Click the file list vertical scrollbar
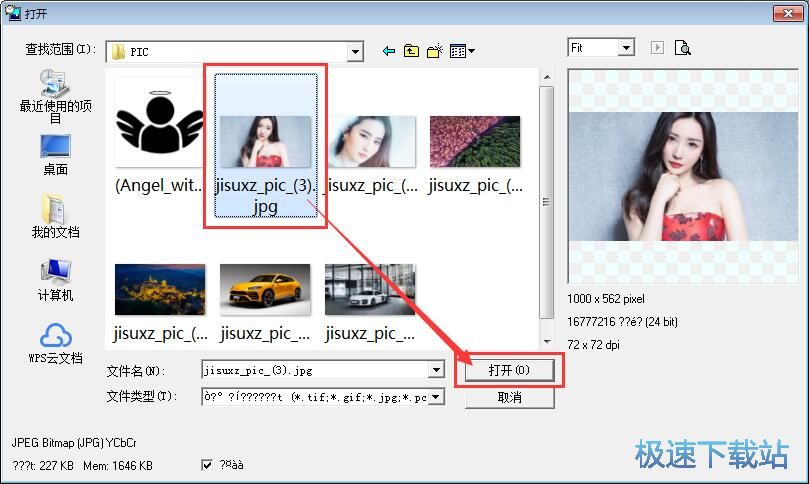The height and width of the screenshot is (484, 809). pyautogui.click(x=546, y=200)
